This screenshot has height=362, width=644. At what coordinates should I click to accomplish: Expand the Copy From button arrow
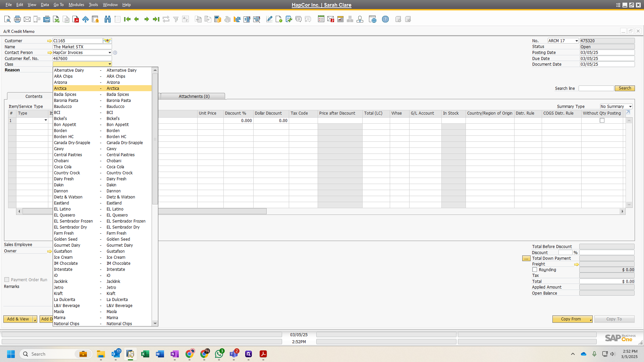[x=591, y=320]
